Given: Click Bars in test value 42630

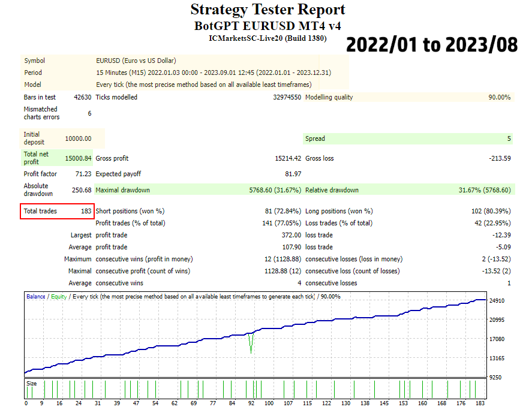Looking at the screenshot, I should (x=82, y=97).
